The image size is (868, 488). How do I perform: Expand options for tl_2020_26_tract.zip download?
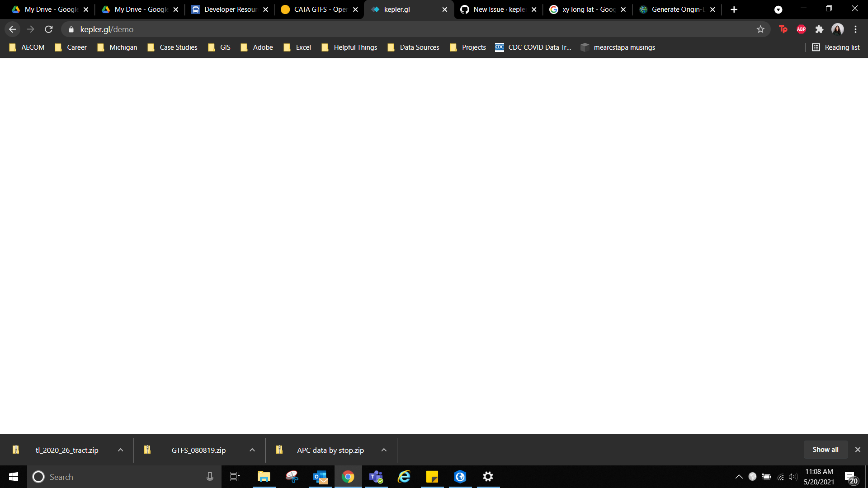click(x=120, y=450)
